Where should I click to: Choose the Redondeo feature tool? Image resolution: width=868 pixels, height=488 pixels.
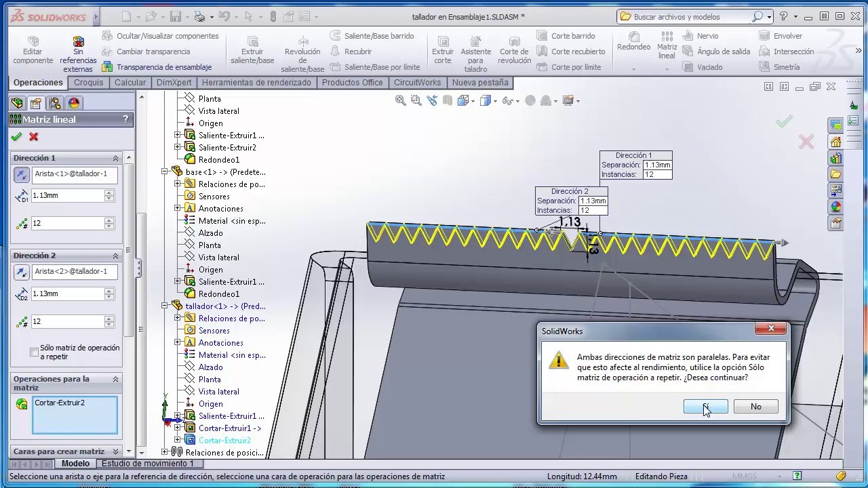633,42
